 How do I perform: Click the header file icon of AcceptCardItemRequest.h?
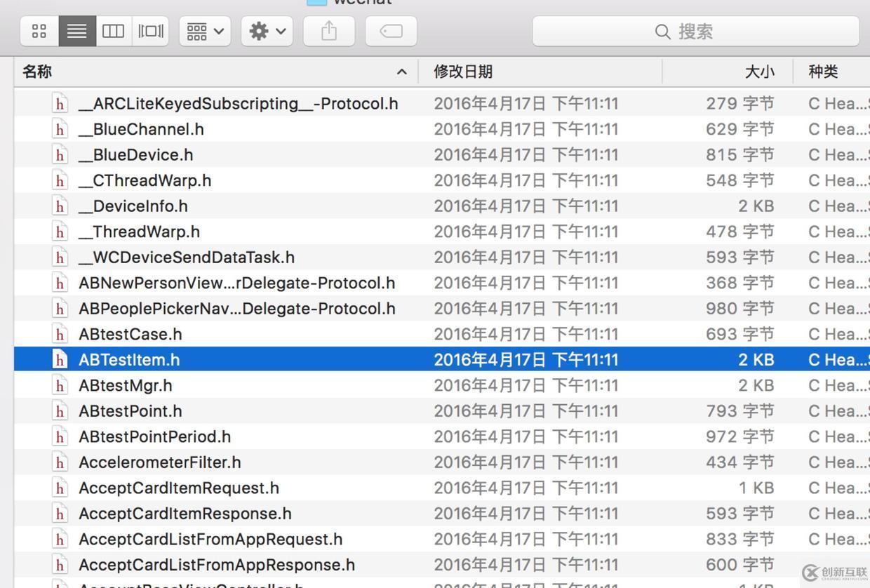60,488
